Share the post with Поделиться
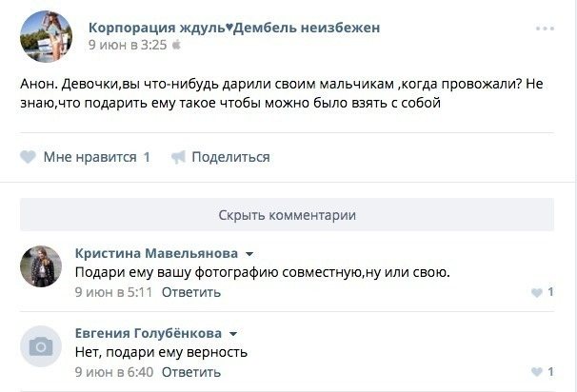Screen dimensions: 577x392 [230, 157]
